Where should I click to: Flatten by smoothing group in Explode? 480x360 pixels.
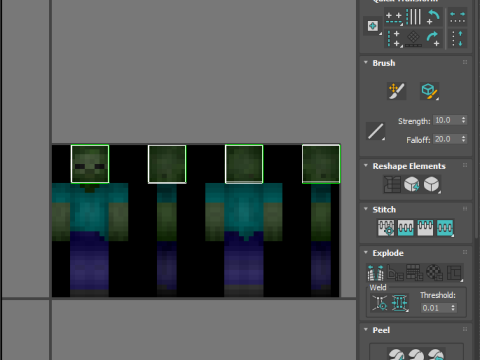click(414, 273)
